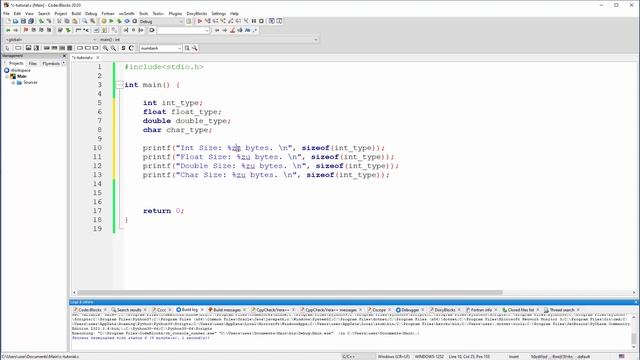Open the Plugins menu
The image size is (640, 360).
[176, 13]
